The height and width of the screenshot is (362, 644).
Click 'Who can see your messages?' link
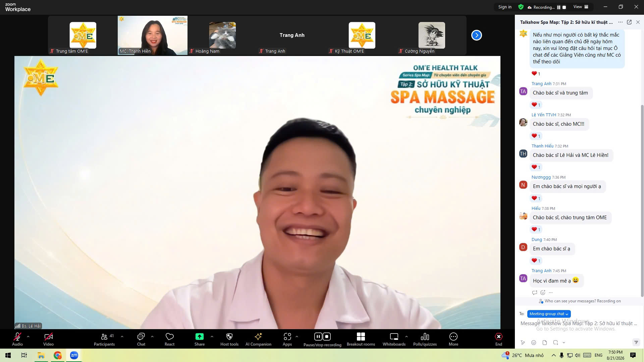(570, 301)
